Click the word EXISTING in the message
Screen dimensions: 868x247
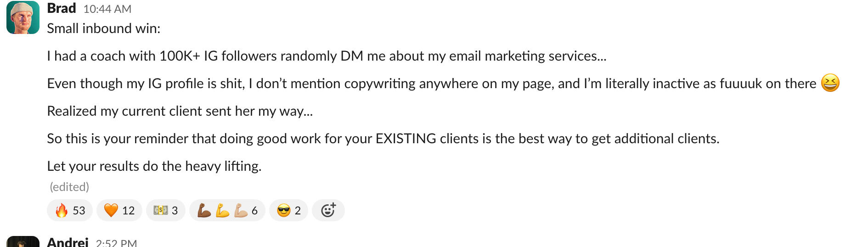tap(406, 139)
